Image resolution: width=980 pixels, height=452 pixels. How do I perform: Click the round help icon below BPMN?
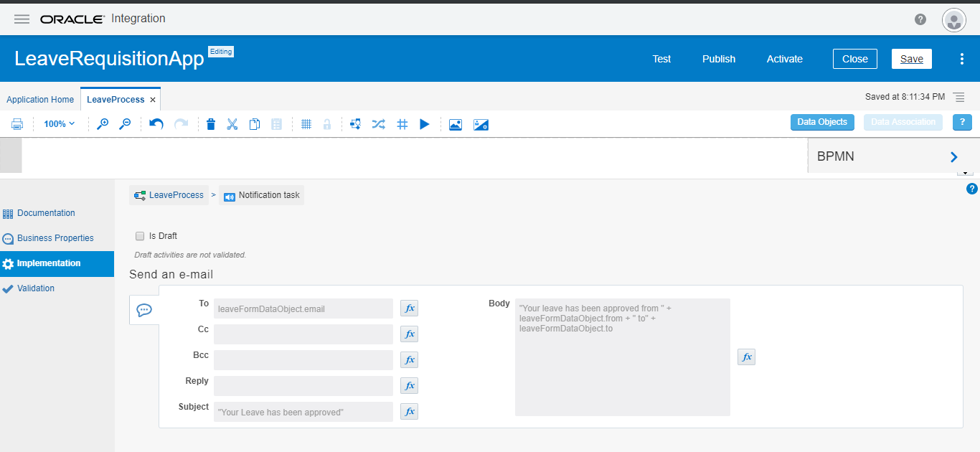(x=972, y=189)
